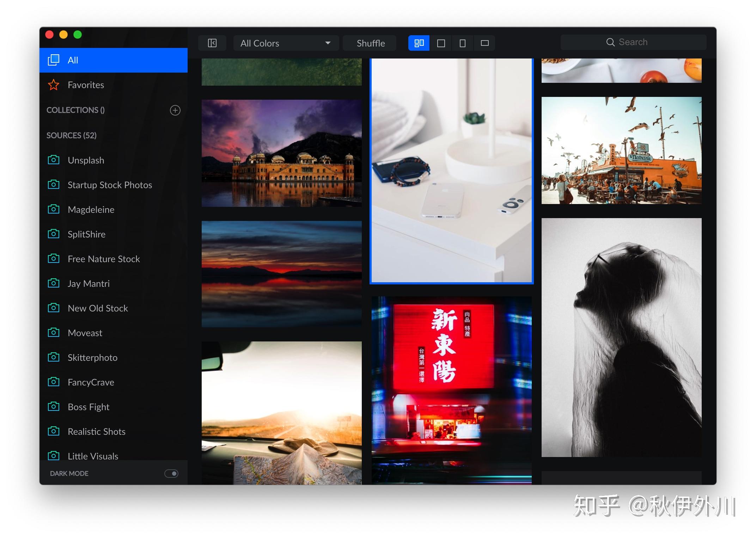This screenshot has width=756, height=537.
Task: Click the camera icon beside Realistic Shots
Action: point(54,431)
